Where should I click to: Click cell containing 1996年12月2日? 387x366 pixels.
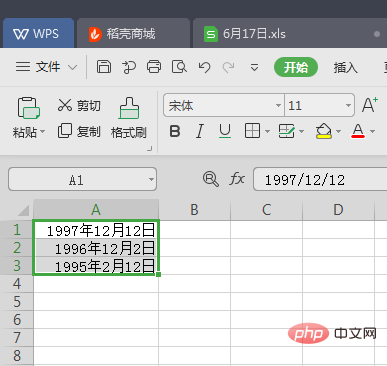pyautogui.click(x=96, y=248)
